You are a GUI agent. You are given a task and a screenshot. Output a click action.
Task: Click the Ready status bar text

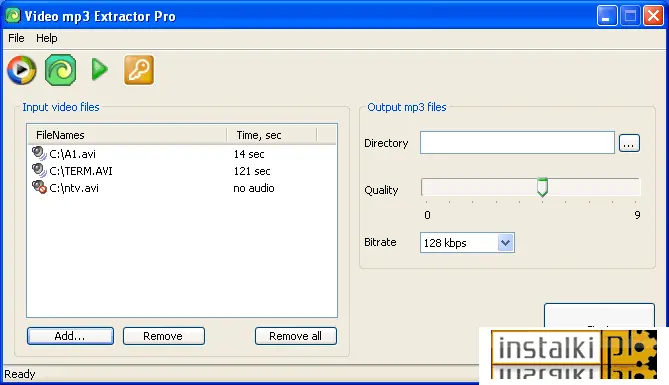coord(20,374)
